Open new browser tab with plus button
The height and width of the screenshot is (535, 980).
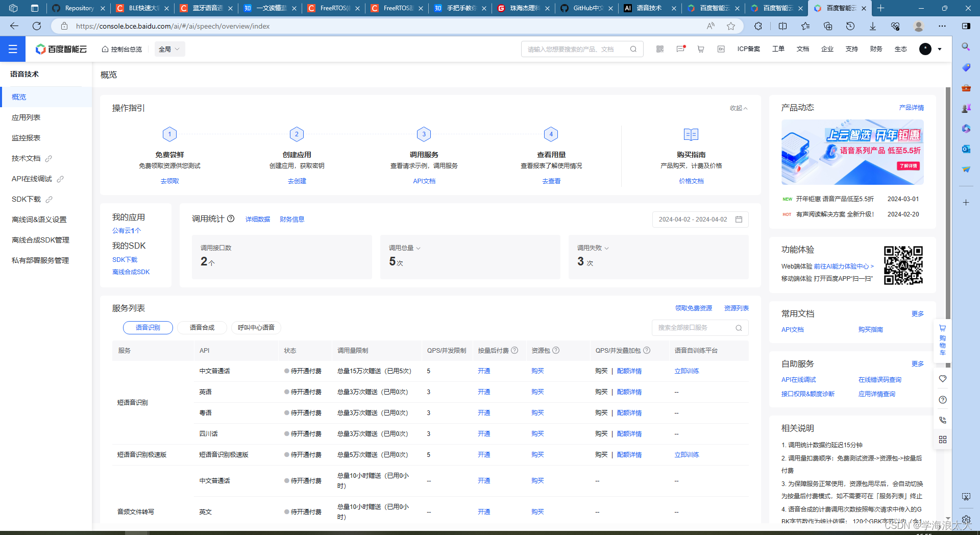coord(880,8)
